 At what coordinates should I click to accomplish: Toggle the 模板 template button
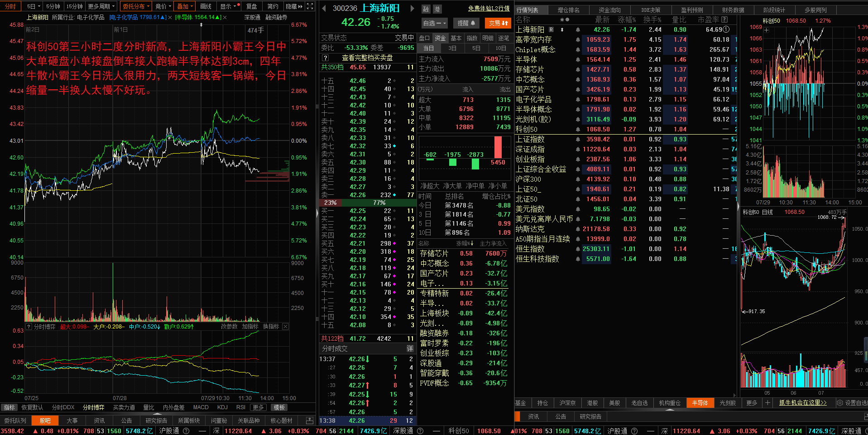coord(279,407)
